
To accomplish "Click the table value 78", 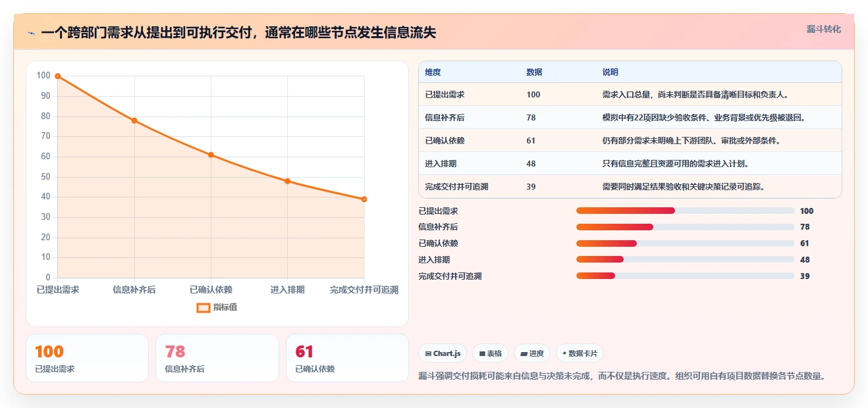I will point(531,118).
